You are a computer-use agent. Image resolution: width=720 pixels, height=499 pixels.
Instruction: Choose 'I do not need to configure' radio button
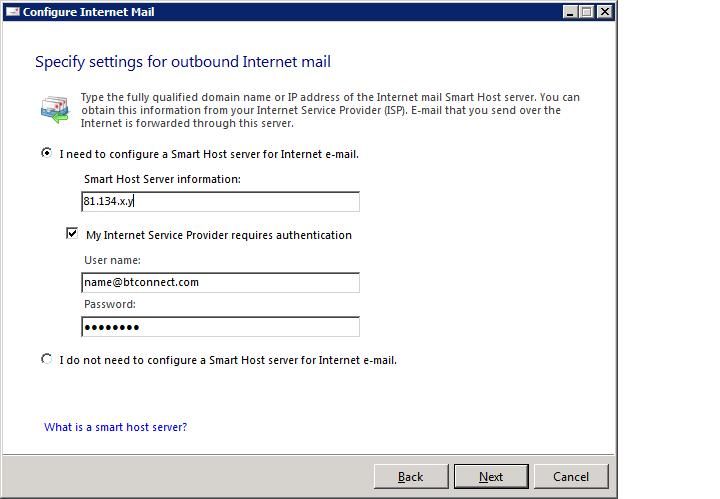click(47, 359)
